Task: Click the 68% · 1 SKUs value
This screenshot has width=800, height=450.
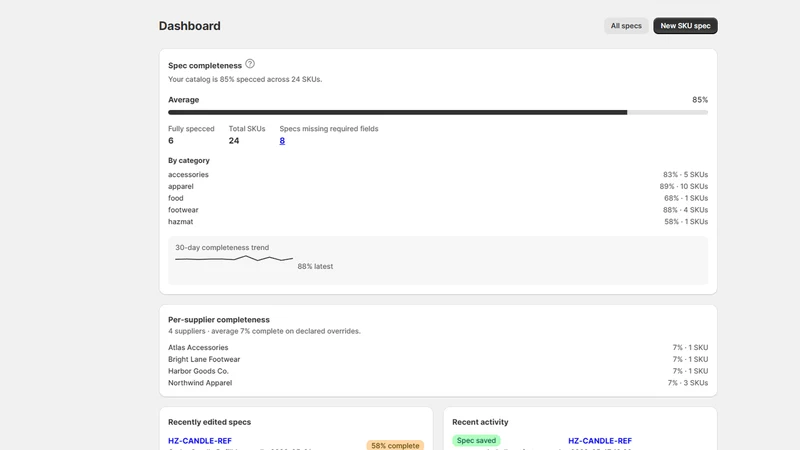Action: click(686, 198)
